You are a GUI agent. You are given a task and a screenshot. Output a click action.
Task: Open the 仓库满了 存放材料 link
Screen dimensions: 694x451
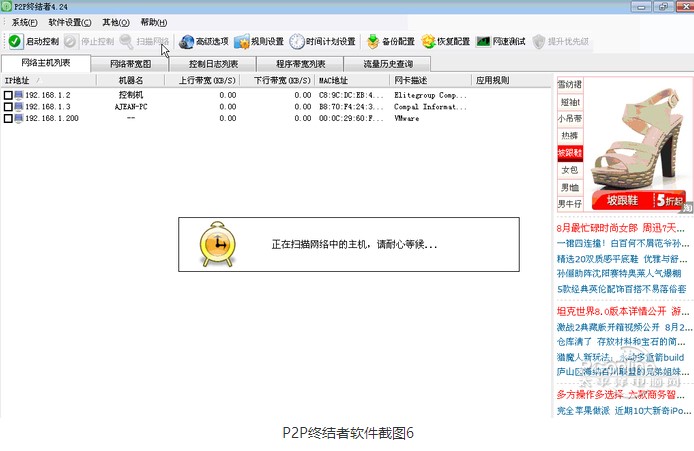point(621,342)
